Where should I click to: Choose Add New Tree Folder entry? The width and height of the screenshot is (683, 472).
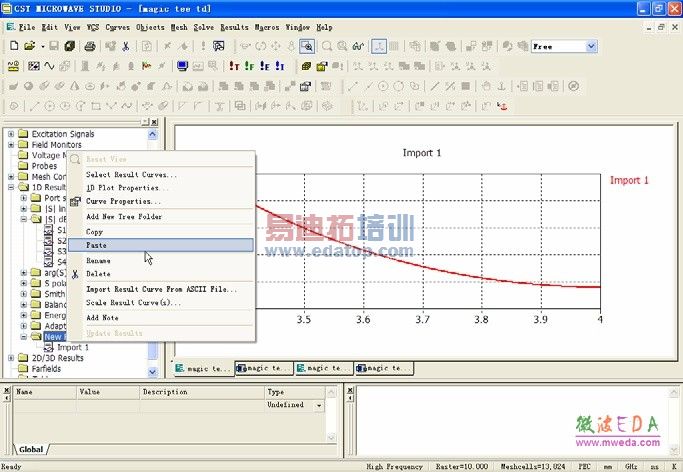161,216
